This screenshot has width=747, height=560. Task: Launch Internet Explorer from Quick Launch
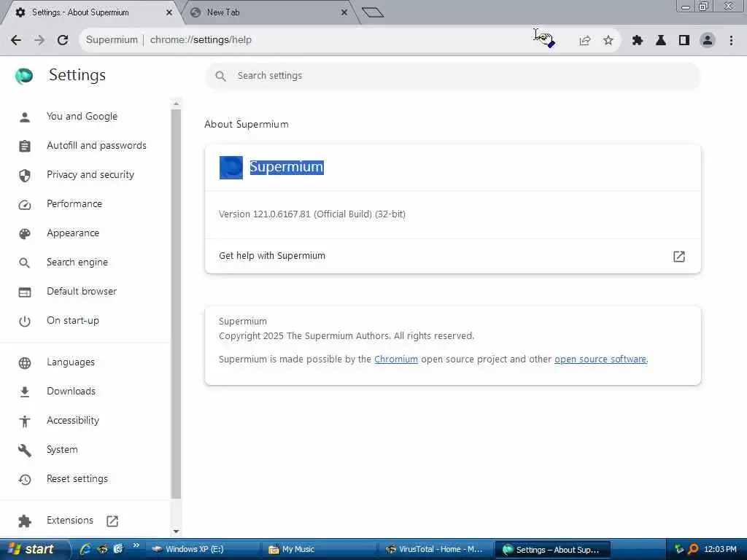coord(86,550)
